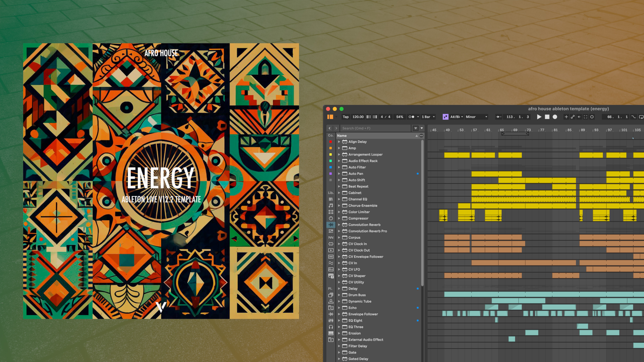Click the Add Folder icon in Places
This screenshot has width=644, height=362.
pos(331,340)
